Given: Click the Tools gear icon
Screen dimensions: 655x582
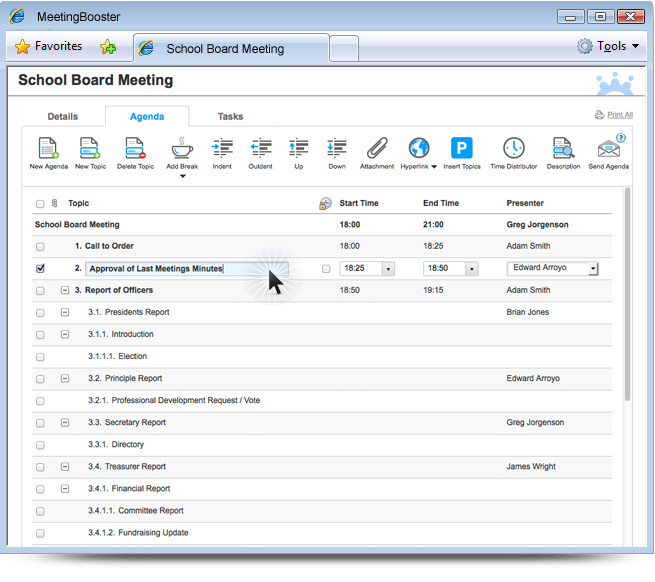Looking at the screenshot, I should [x=585, y=46].
